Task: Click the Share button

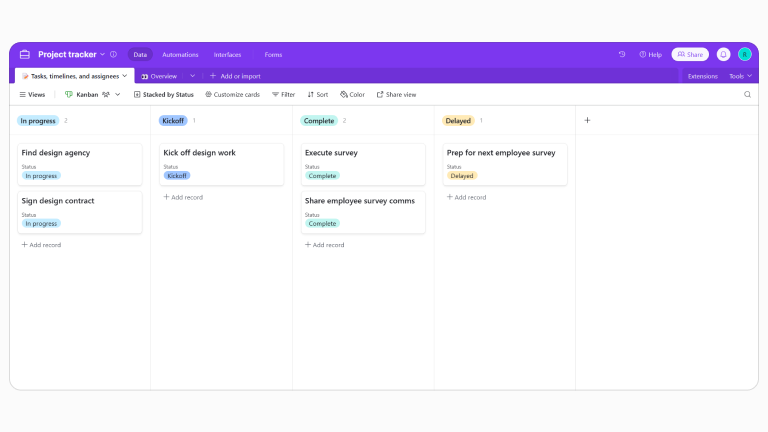Action: [x=690, y=54]
